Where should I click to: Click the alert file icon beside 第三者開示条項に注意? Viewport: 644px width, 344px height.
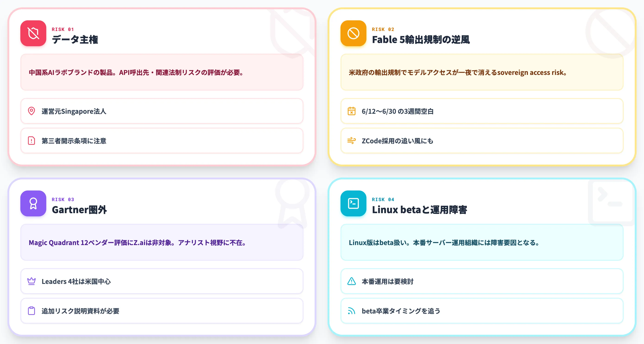click(31, 141)
